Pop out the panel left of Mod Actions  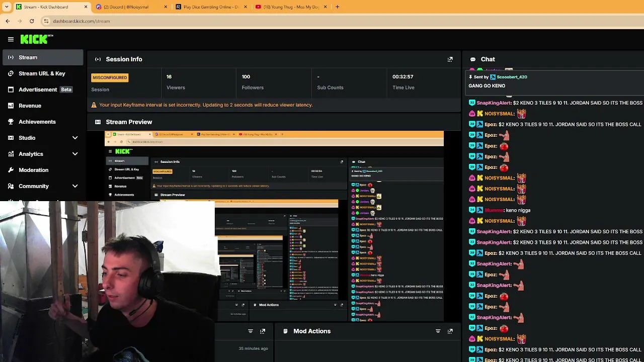click(x=263, y=331)
